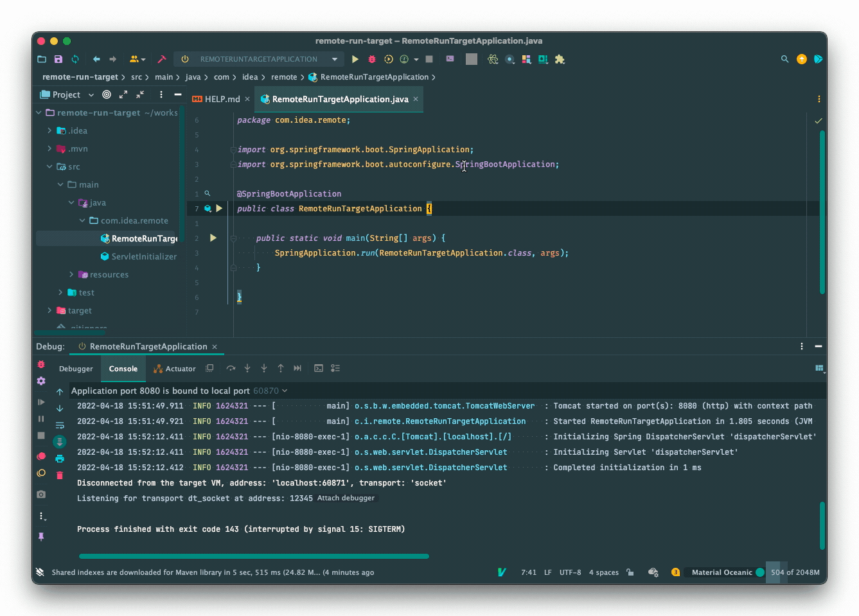Navigate Forward with the right arrow icon
This screenshot has width=859, height=616.
coord(113,59)
